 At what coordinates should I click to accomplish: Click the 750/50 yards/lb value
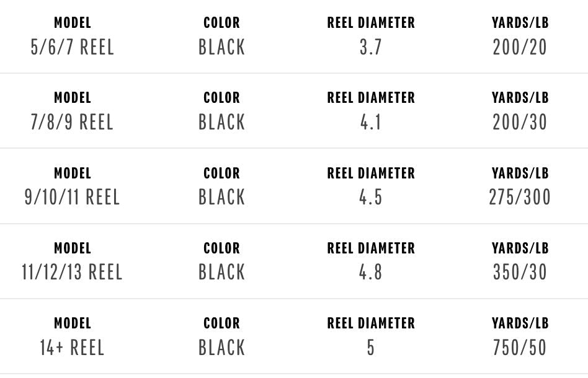pos(520,348)
